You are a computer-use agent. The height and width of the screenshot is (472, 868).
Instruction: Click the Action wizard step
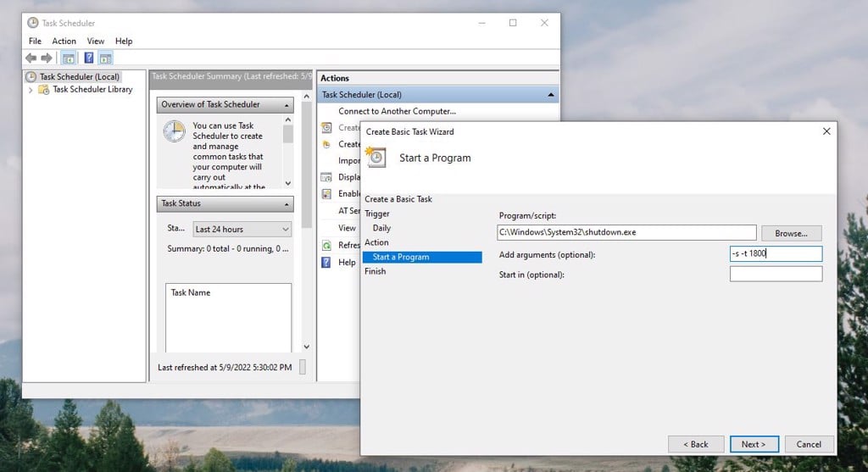click(376, 242)
